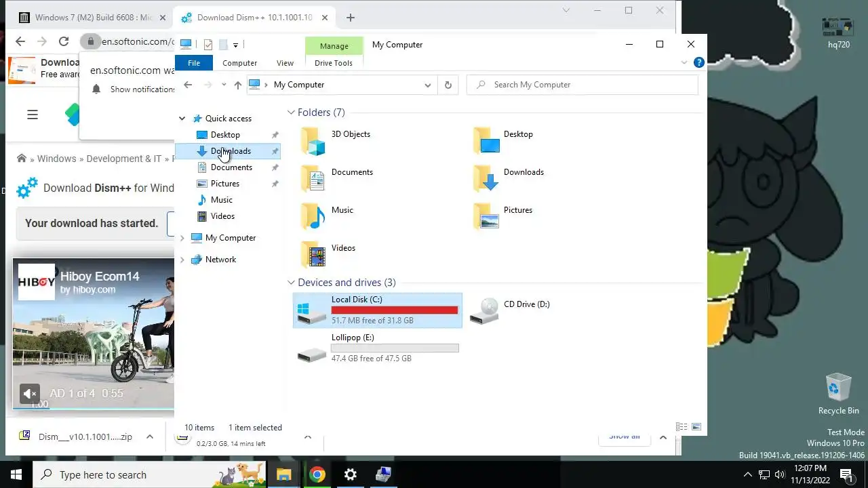Image resolution: width=868 pixels, height=488 pixels.
Task: Customize Quick Access Toolbar dropdown arrow
Action: (235, 45)
